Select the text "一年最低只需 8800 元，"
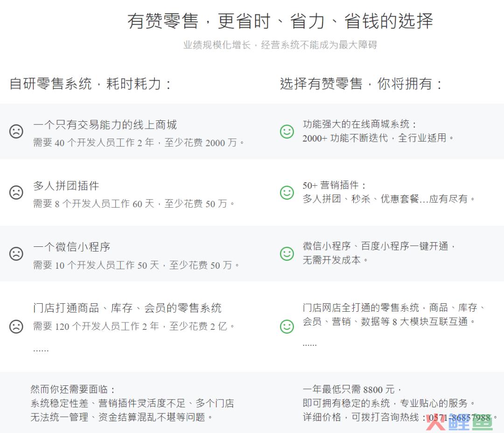Image resolution: width=504 pixels, height=433 pixels. click(x=352, y=389)
